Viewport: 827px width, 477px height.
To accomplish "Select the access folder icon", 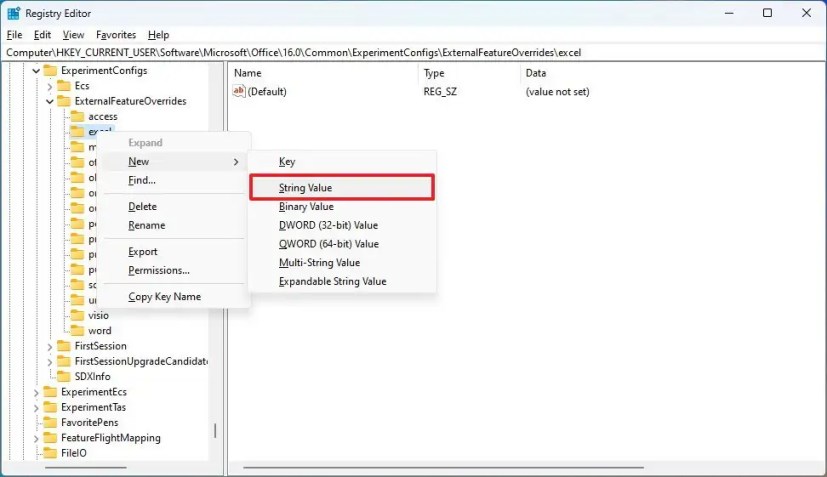I will (x=78, y=116).
